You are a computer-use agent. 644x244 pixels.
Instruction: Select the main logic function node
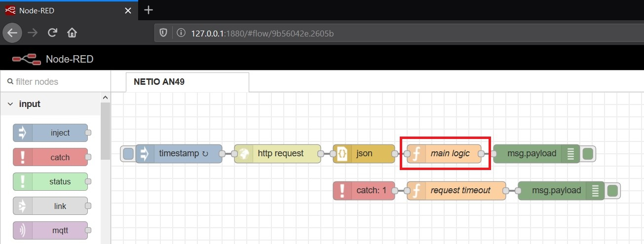pyautogui.click(x=444, y=153)
